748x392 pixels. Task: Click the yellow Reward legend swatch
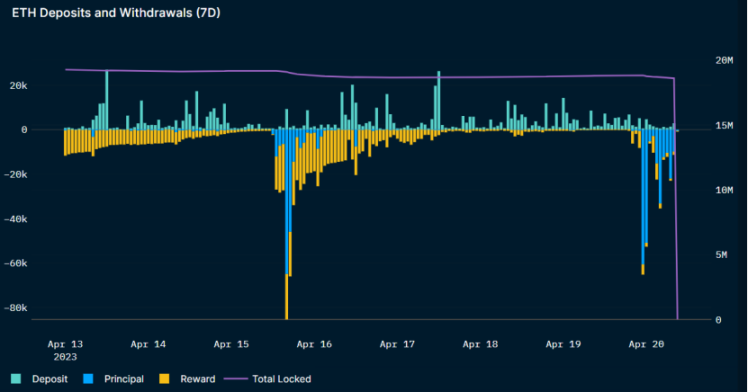tap(164, 379)
